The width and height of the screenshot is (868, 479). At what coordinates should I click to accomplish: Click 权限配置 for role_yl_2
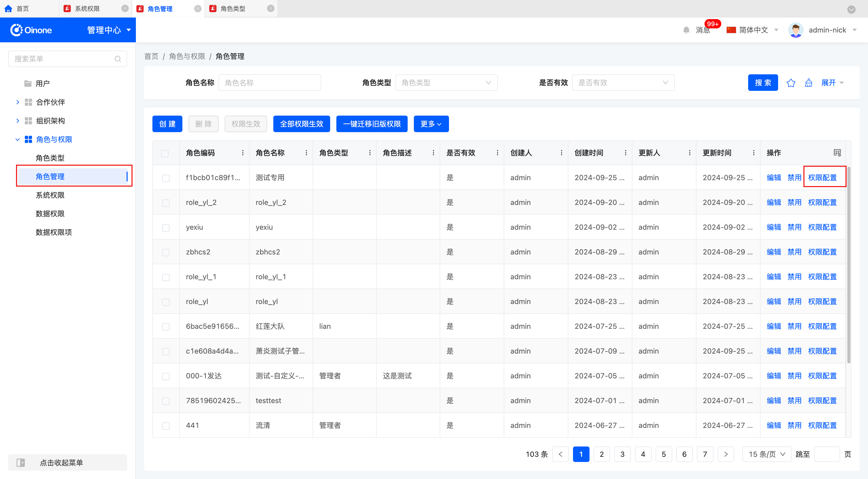point(822,202)
